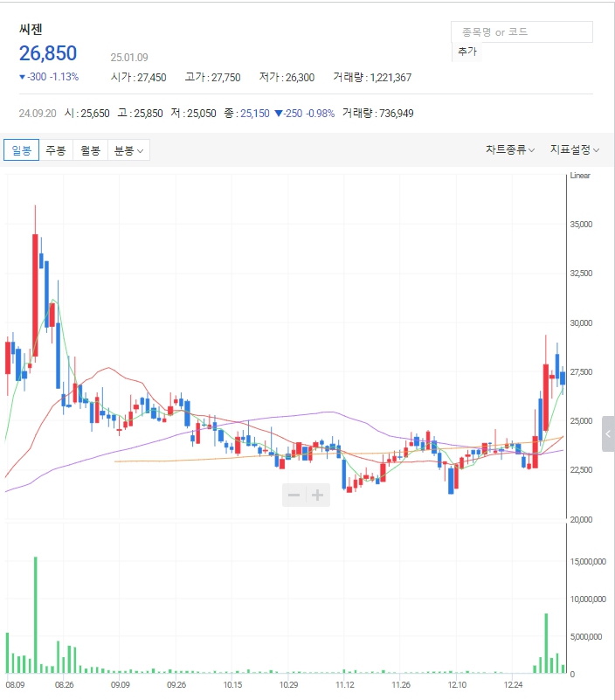615x700 pixels.
Task: Switch to the 주봉 weekly chart tab
Action: [x=56, y=150]
